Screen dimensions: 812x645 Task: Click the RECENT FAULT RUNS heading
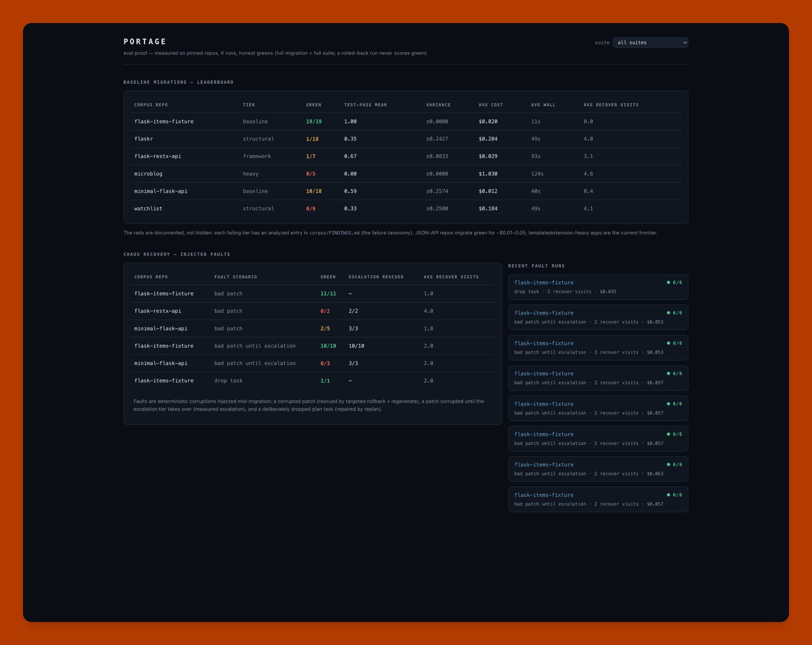coord(536,266)
